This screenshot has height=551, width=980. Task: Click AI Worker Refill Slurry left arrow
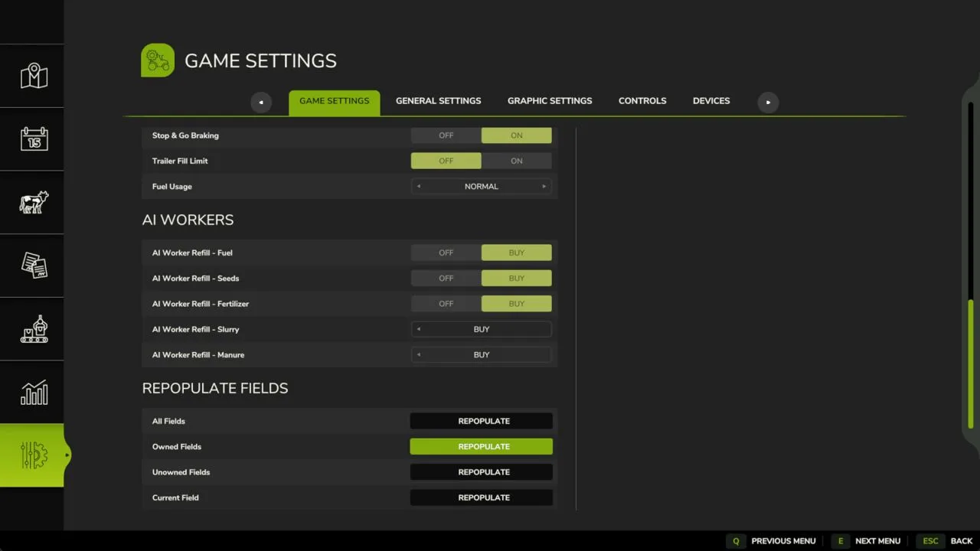click(419, 329)
